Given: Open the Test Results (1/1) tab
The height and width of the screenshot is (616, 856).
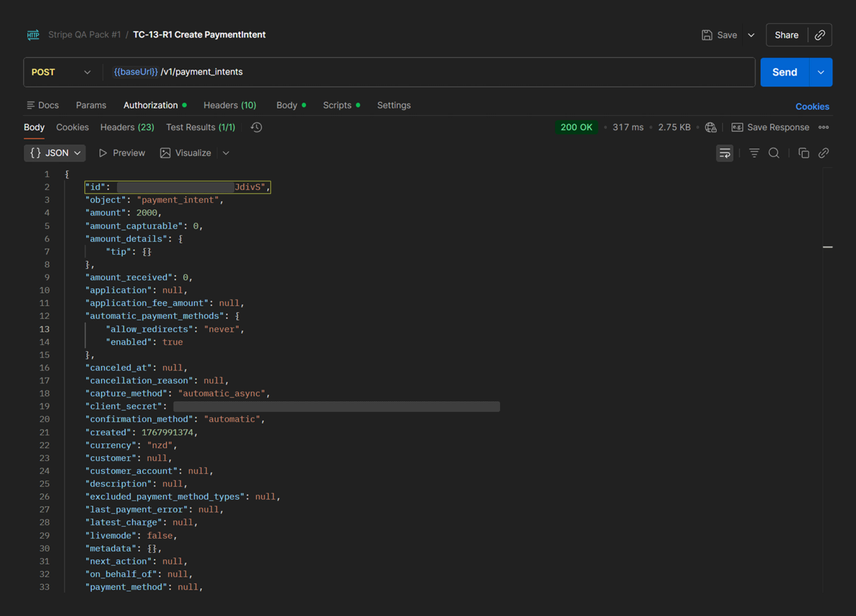Looking at the screenshot, I should click(201, 127).
